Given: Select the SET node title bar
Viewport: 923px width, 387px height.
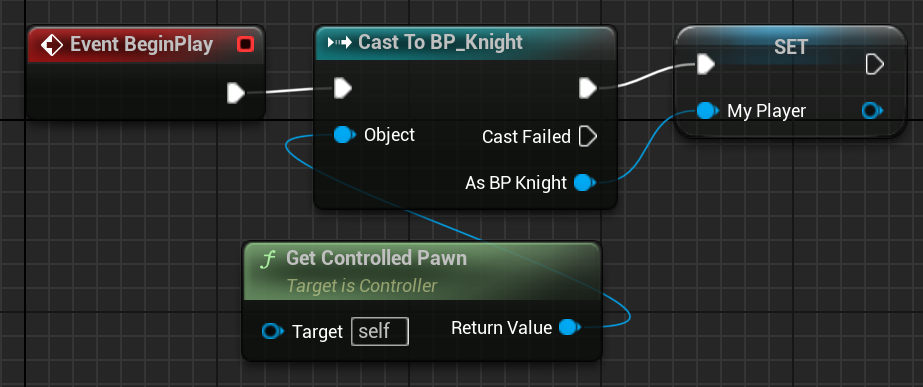Looking at the screenshot, I should 790,47.
